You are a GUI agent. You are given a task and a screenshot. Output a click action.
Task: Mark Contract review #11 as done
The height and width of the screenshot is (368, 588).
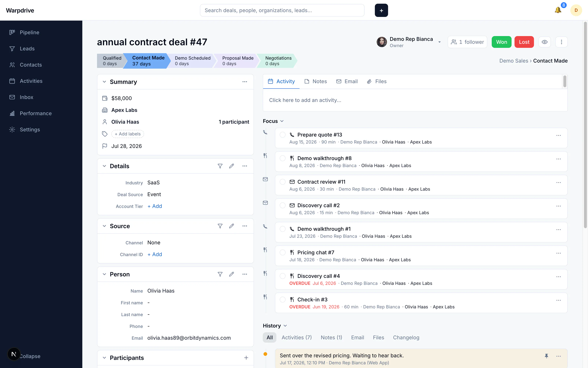tap(282, 182)
